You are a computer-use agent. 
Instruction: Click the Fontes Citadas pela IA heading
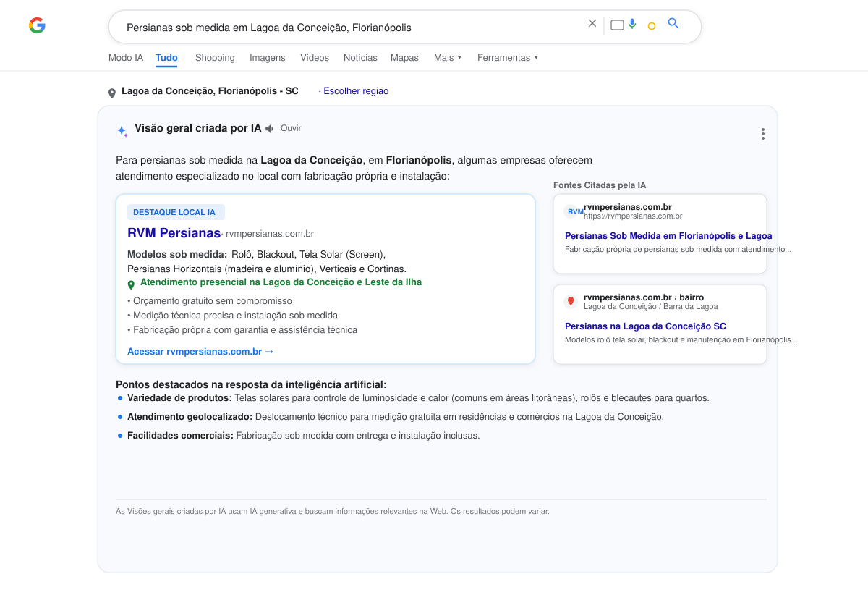coord(600,185)
